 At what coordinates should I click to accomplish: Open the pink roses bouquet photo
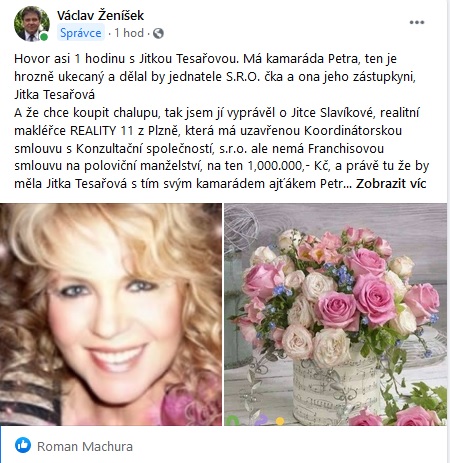click(x=335, y=314)
